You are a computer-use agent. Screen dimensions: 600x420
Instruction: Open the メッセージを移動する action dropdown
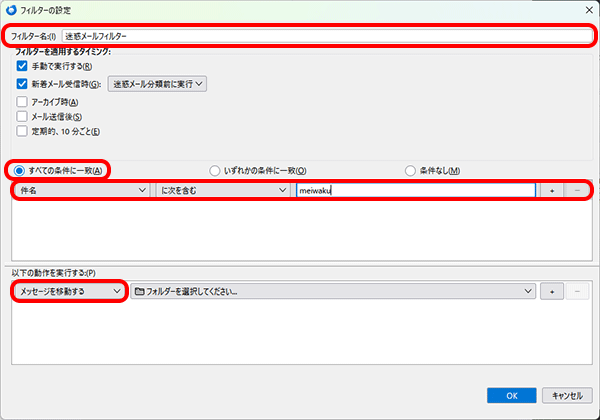pyautogui.click(x=68, y=291)
